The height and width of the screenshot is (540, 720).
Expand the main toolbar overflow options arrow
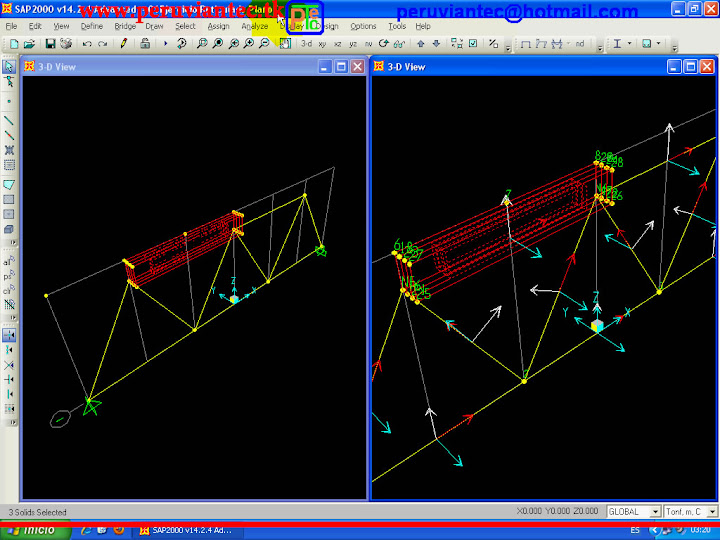pos(508,47)
